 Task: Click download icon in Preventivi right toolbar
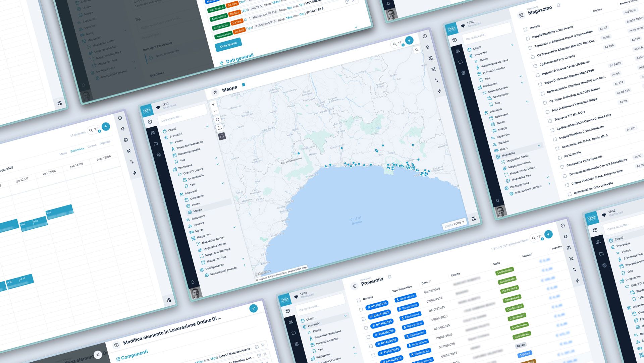pyautogui.click(x=569, y=248)
